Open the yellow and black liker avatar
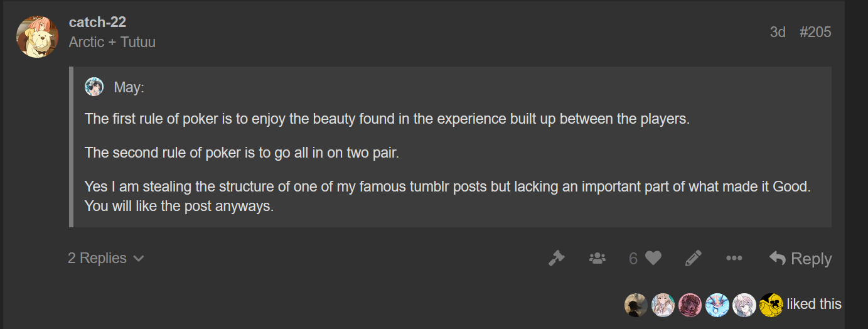The height and width of the screenshot is (329, 868). [771, 305]
